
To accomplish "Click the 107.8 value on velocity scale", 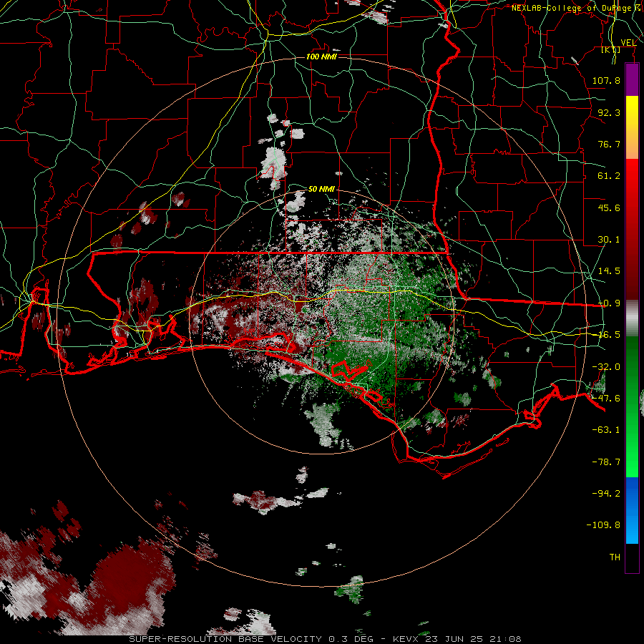I will pos(606,80).
